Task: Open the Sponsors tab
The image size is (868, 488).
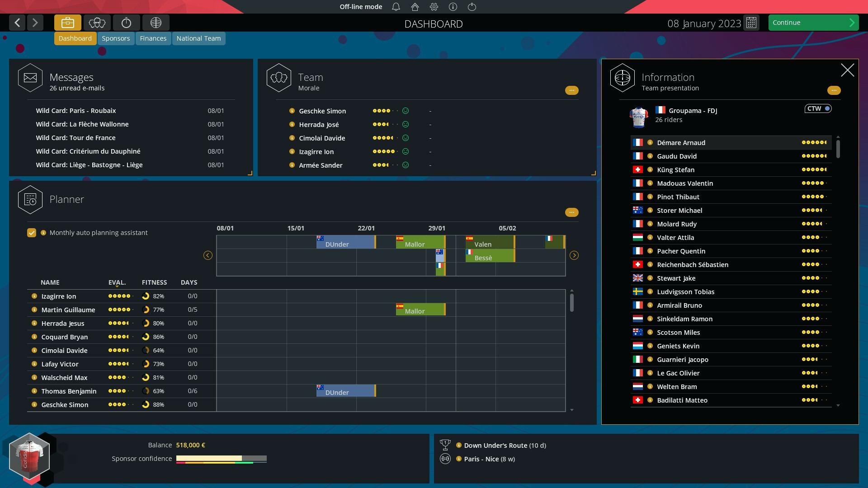Action: tap(116, 38)
